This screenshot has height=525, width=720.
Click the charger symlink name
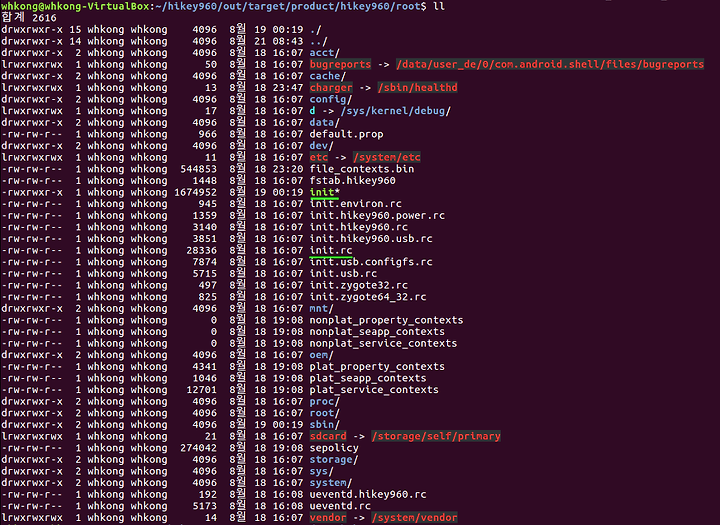(331, 88)
